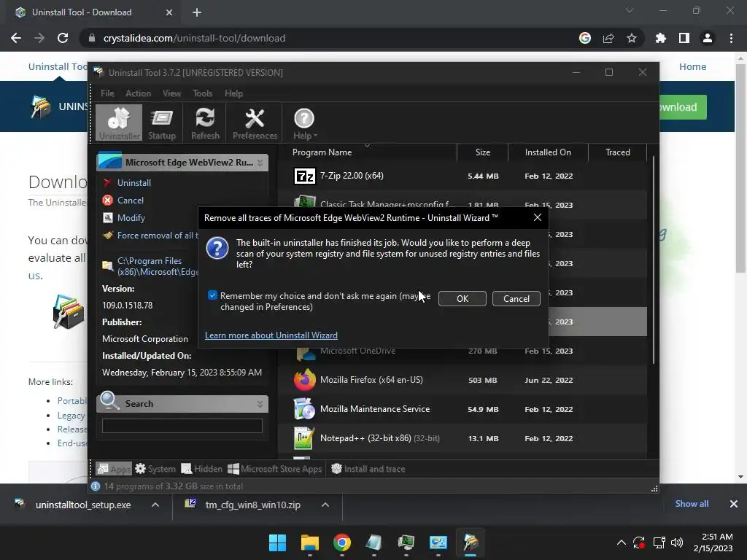Click the program list vertical scrollbar
This screenshot has height=560, width=747.
point(654,260)
